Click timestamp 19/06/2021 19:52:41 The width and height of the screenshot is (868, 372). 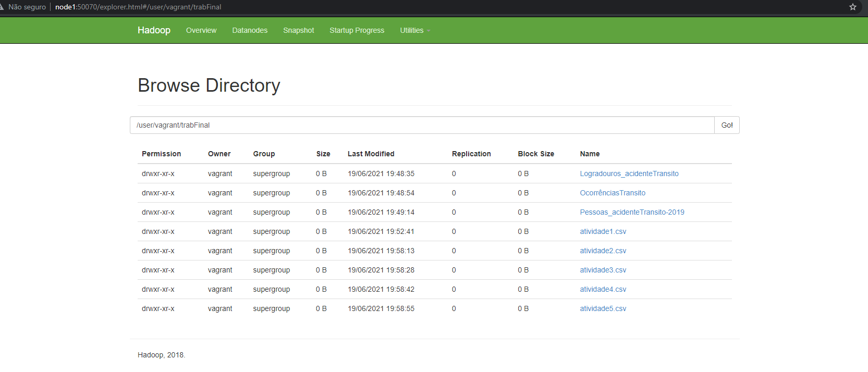click(381, 231)
